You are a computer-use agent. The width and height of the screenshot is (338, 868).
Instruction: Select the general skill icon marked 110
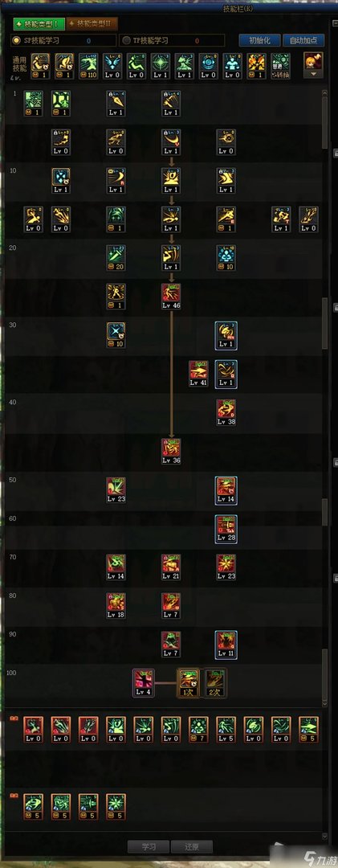point(88,67)
